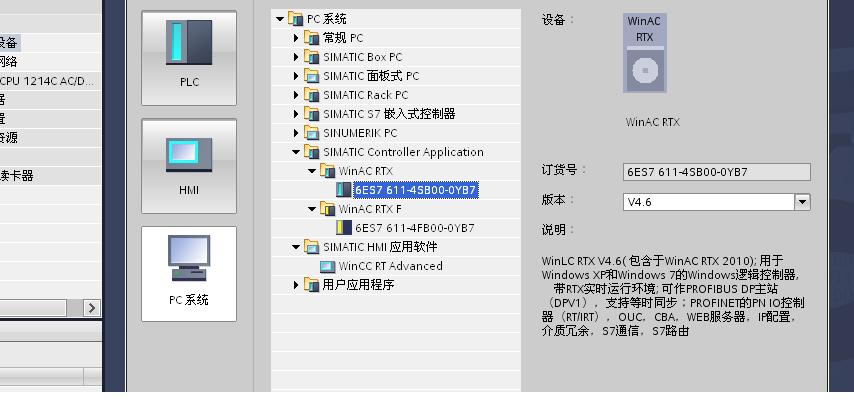This screenshot has width=854, height=400.
Task: Click the 版本 V4.6 value field
Action: point(709,202)
